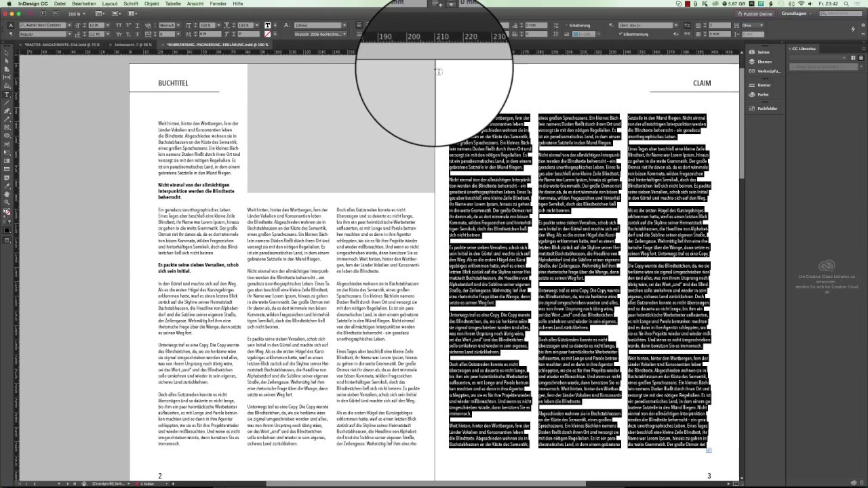Toggle the Silbentrennung checkbox

click(x=619, y=34)
